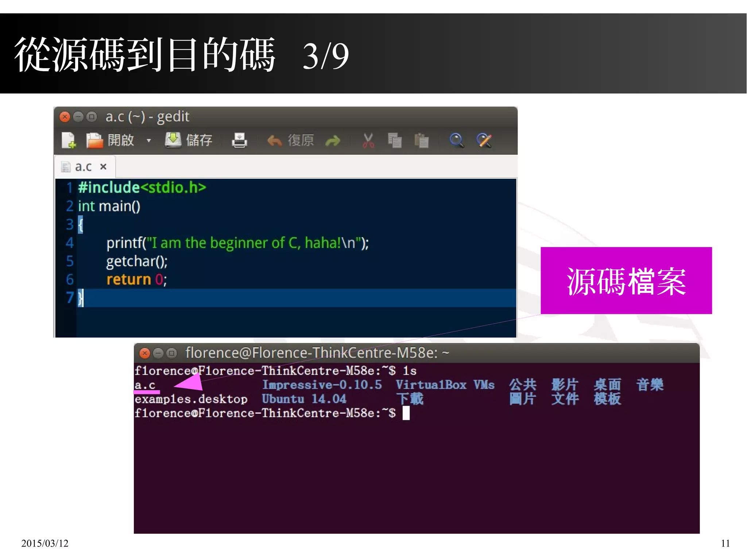Click the 復原 label in toolbar

click(x=301, y=140)
